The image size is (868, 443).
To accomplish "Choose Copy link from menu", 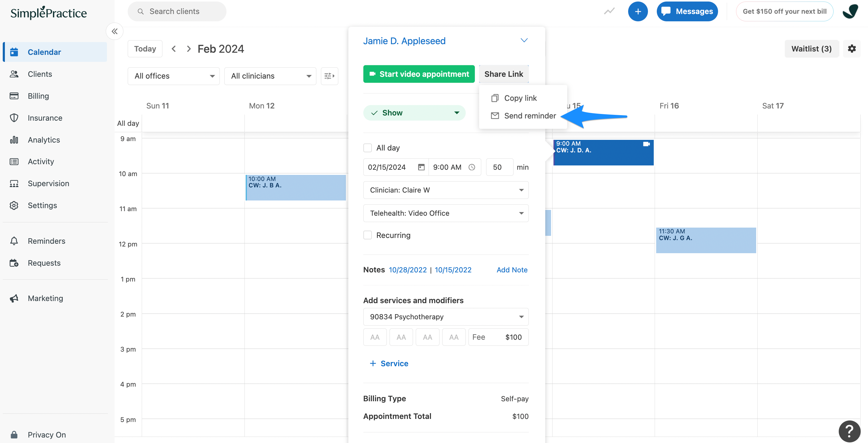I will (520, 98).
